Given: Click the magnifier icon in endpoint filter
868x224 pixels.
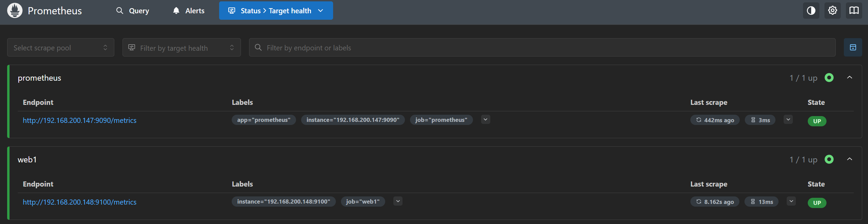Looking at the screenshot, I should coord(258,47).
